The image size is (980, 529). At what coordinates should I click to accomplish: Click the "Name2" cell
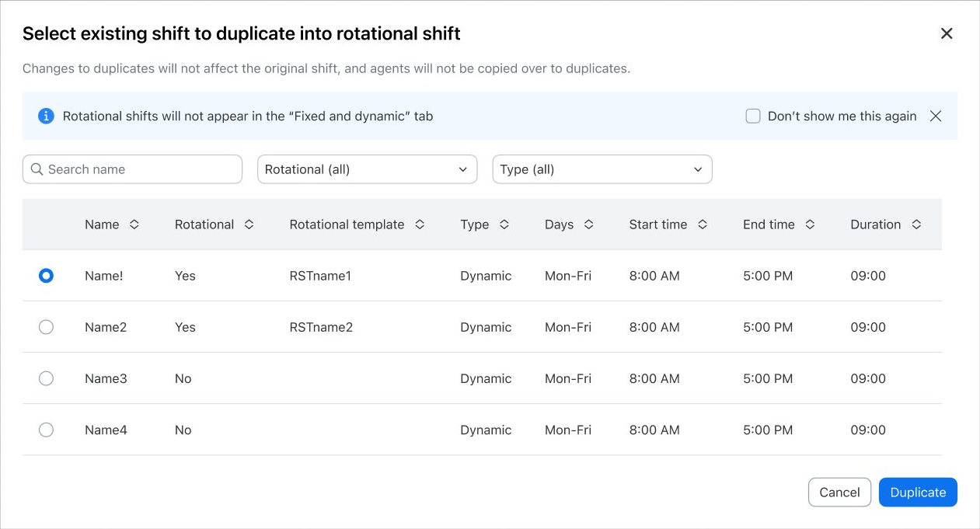(106, 327)
